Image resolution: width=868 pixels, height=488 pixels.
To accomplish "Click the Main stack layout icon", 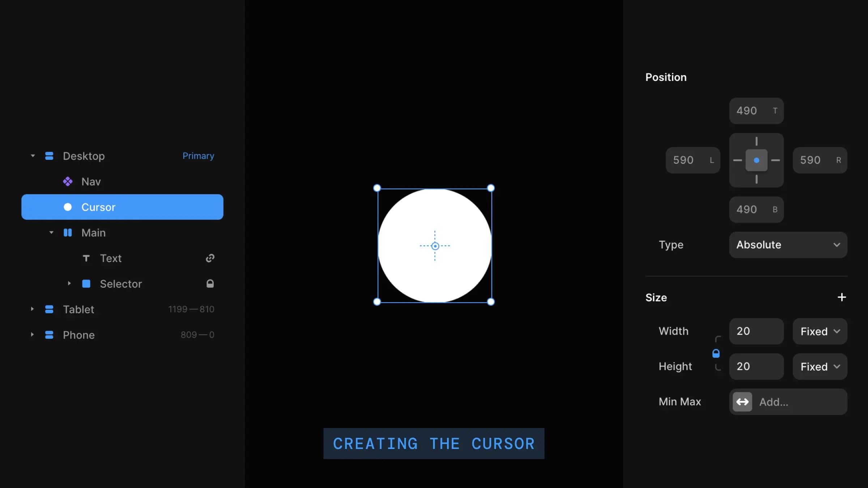I will pyautogui.click(x=68, y=232).
